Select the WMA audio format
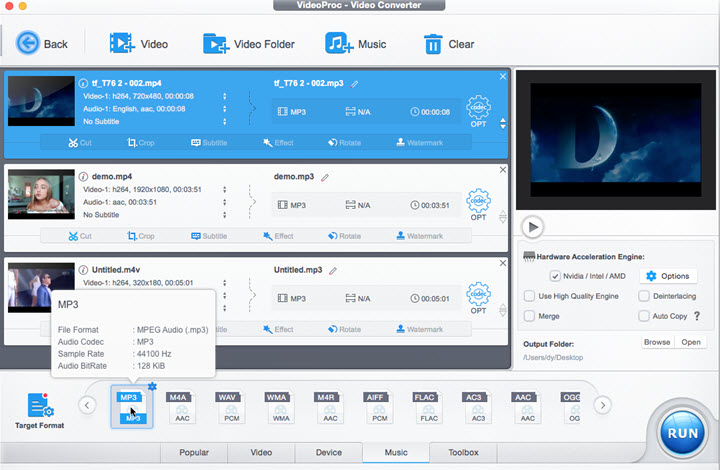This screenshot has height=470, width=720. point(281,407)
